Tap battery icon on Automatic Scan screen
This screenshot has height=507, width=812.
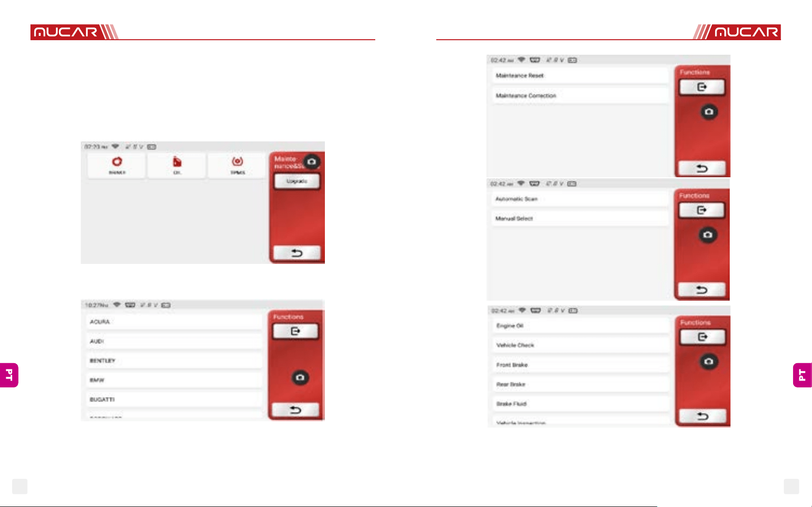pos(572,184)
